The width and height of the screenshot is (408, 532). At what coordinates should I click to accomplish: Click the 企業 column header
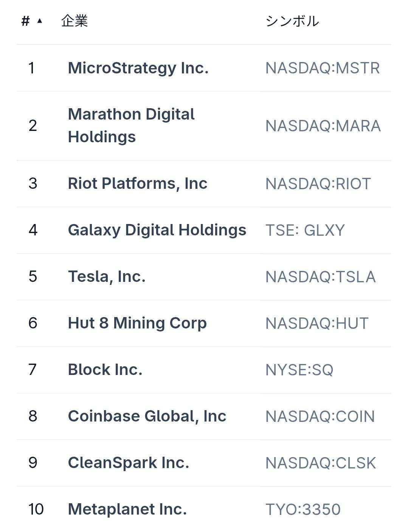click(x=74, y=21)
